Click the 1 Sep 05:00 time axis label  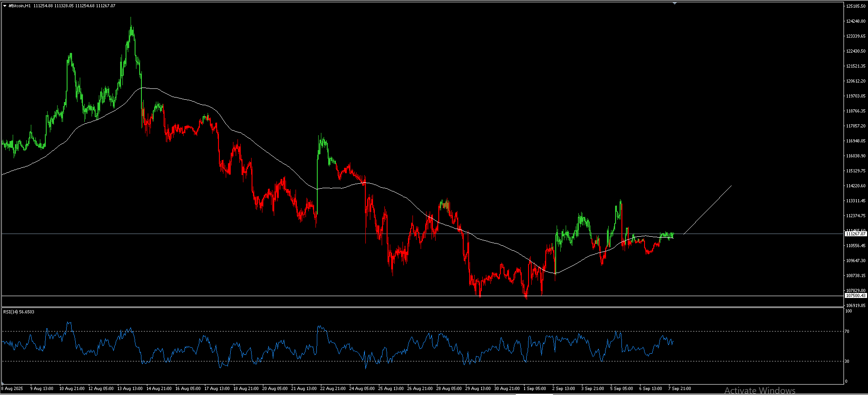point(535,389)
